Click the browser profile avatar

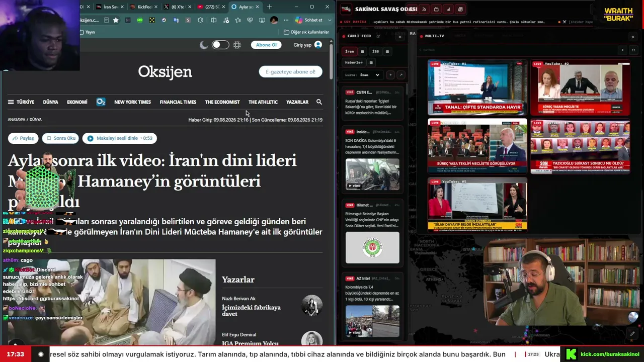[274, 20]
